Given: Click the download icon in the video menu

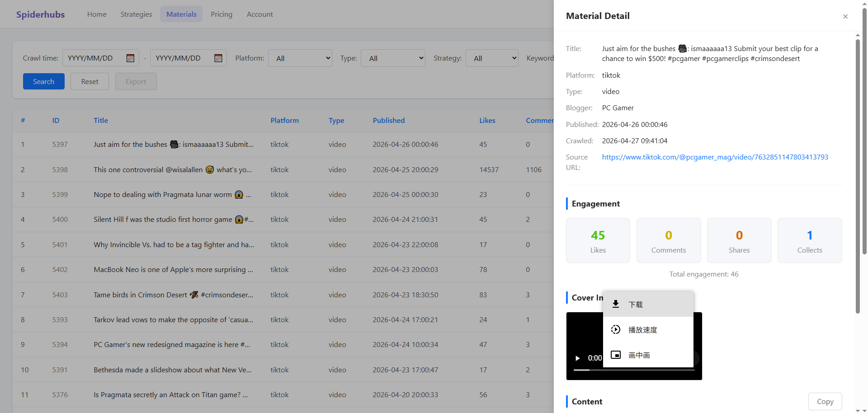Looking at the screenshot, I should [615, 304].
